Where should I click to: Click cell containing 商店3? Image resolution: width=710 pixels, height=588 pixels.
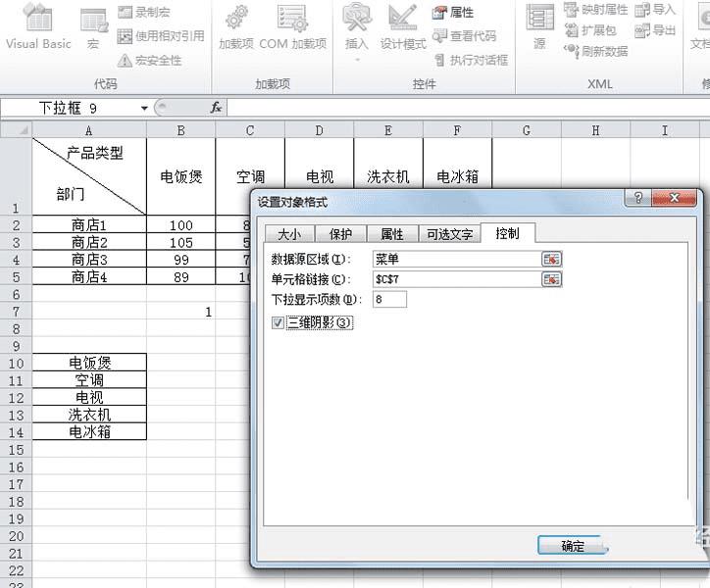click(89, 260)
